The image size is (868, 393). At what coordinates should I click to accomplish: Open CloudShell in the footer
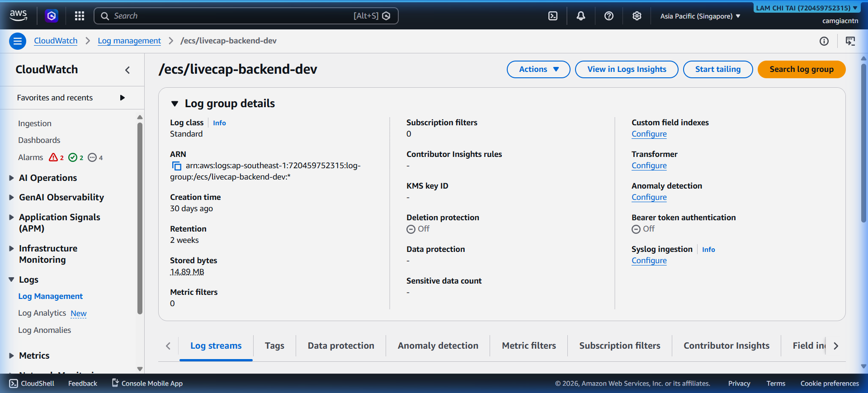[x=32, y=383]
